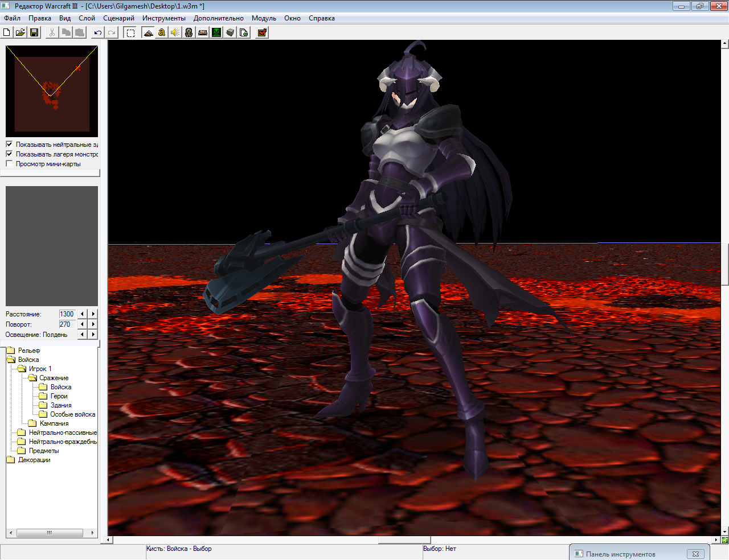The width and height of the screenshot is (729, 560).
Task: Click the tree panel horizontal scrollbar left arrow
Action: click(x=11, y=533)
